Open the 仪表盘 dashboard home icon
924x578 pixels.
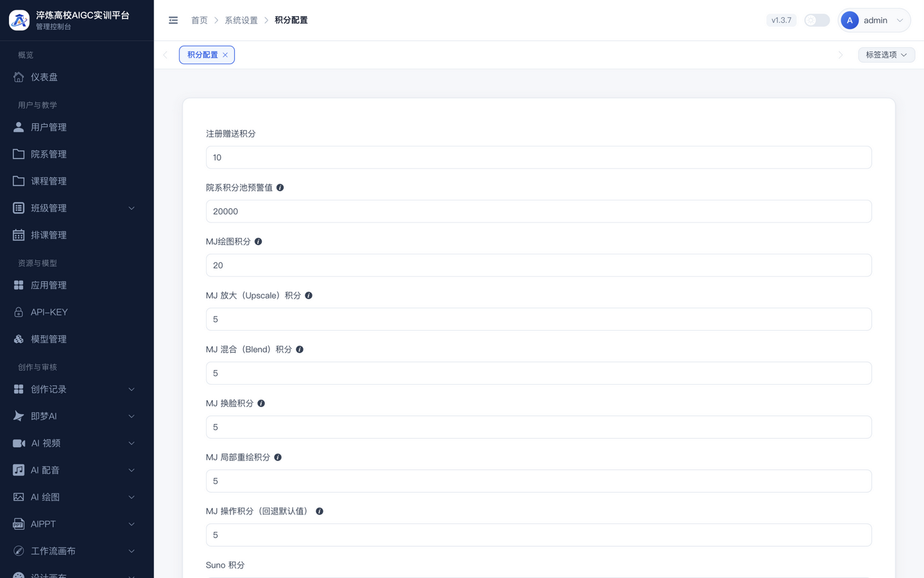19,77
